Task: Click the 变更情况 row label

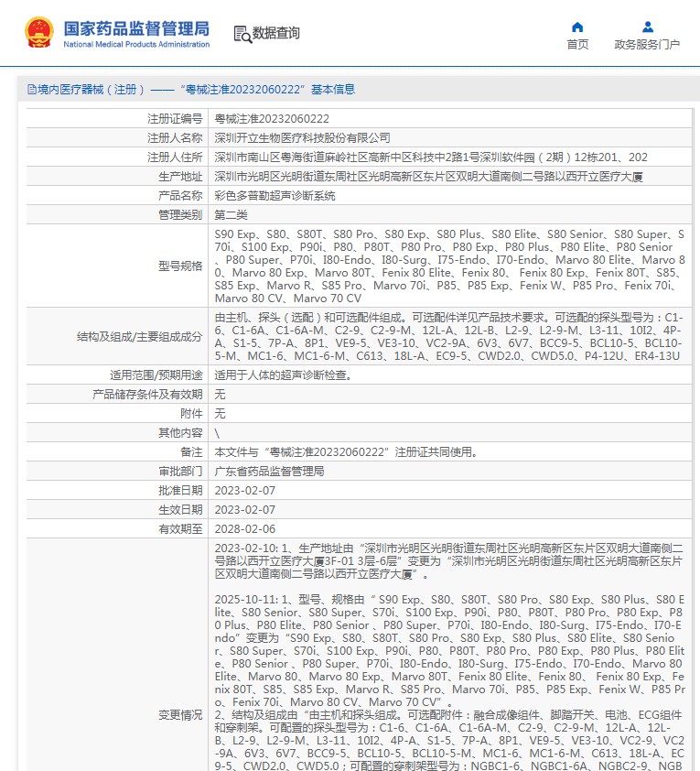Action: pyautogui.click(x=179, y=715)
